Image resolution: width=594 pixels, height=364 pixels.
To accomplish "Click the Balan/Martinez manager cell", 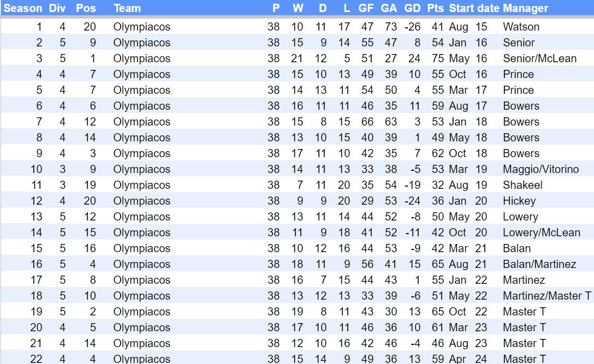I will [539, 264].
